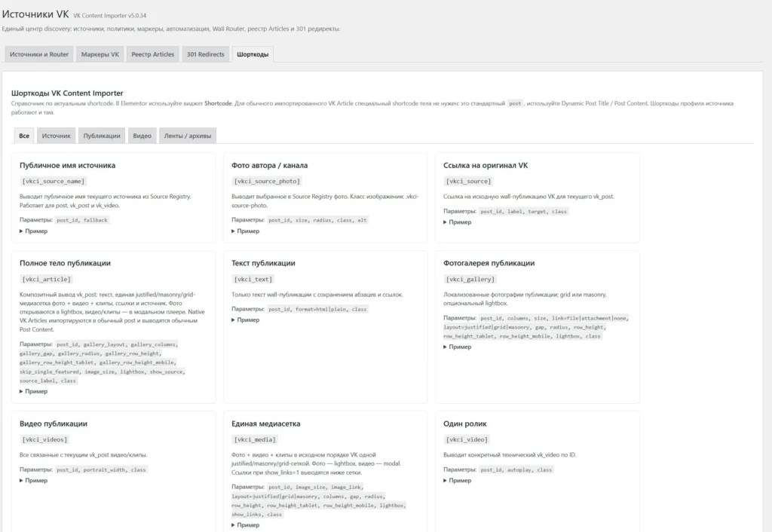Click the "Фотогалерея публикации" card title
Viewport: 772px width, 532px height.
(x=489, y=263)
